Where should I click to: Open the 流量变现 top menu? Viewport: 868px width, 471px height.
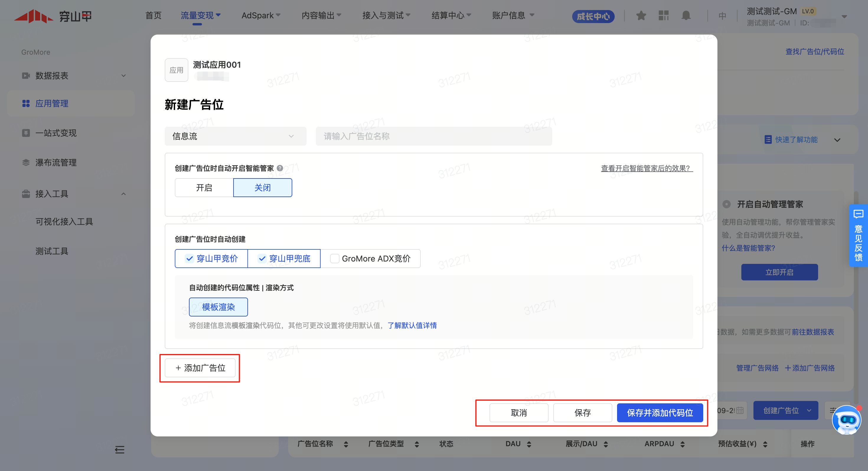click(200, 15)
